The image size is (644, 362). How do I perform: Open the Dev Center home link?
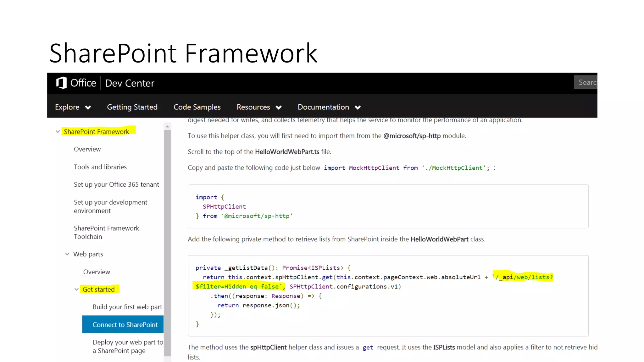130,83
